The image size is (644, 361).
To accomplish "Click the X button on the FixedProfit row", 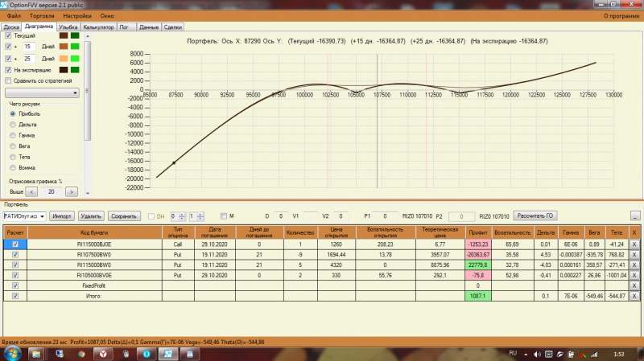I will click(x=634, y=285).
